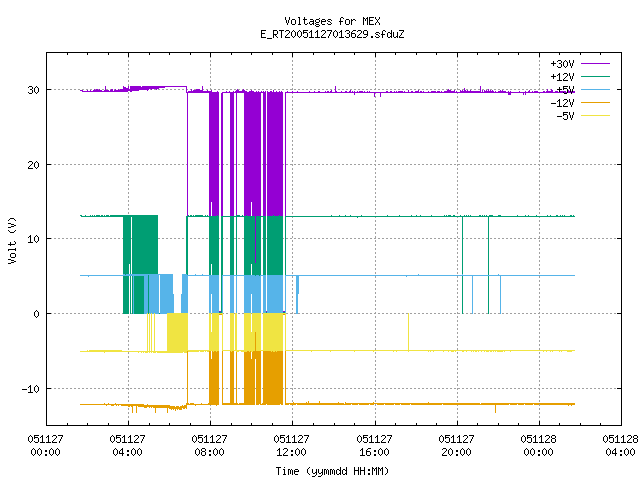Click the 'Time (yymmdd HH:MM)' x-axis title
The width and height of the screenshot is (640, 480).
tap(332, 471)
